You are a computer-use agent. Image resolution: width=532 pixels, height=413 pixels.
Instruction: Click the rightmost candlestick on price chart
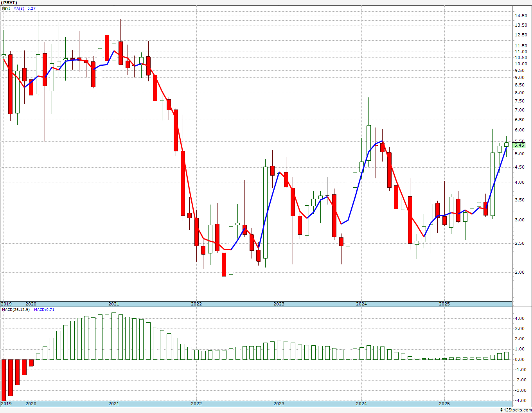click(506, 145)
